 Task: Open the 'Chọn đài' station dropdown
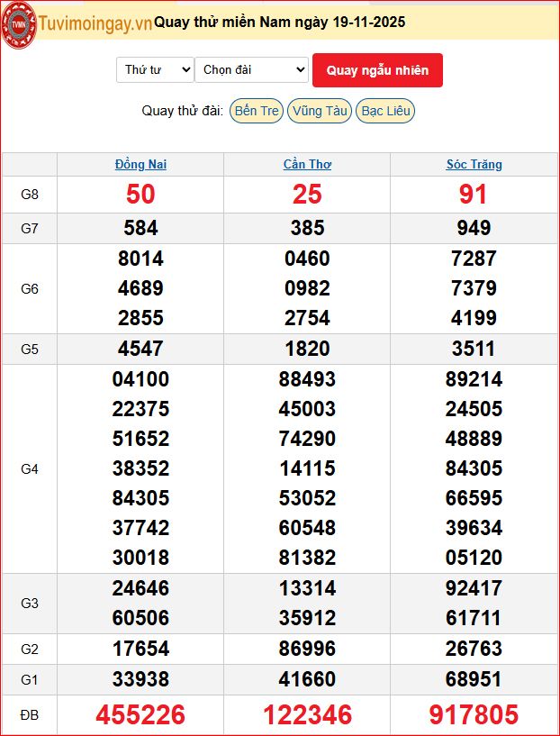[x=251, y=70]
